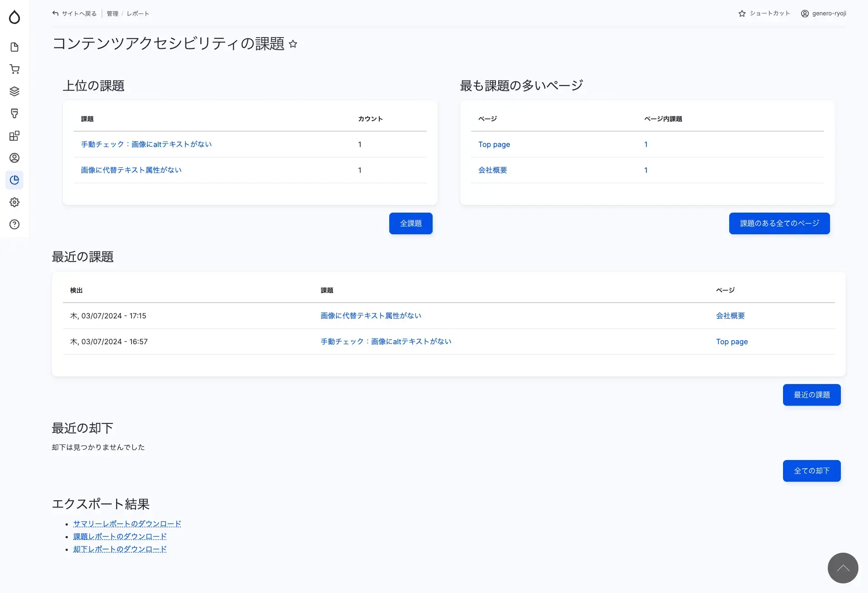Click the レポート breadcrumb item
The width and height of the screenshot is (868, 593).
point(138,14)
